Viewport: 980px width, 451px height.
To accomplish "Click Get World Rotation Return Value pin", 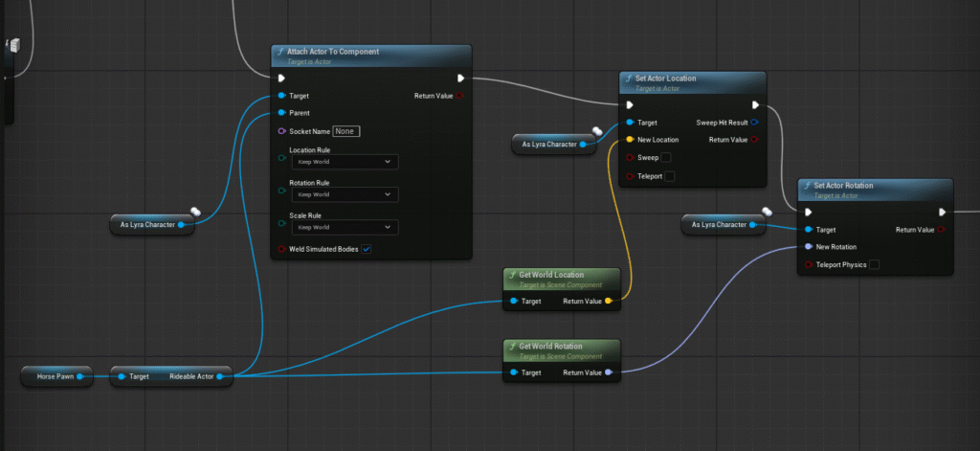I will click(x=610, y=372).
